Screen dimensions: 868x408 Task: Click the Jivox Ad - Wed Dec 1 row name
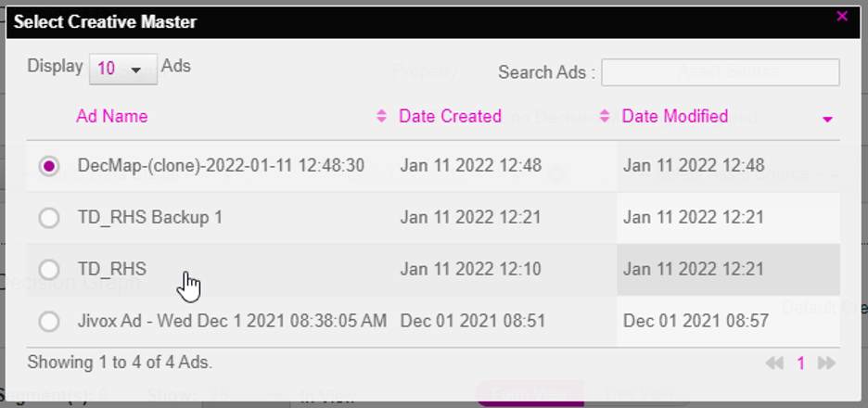(232, 321)
